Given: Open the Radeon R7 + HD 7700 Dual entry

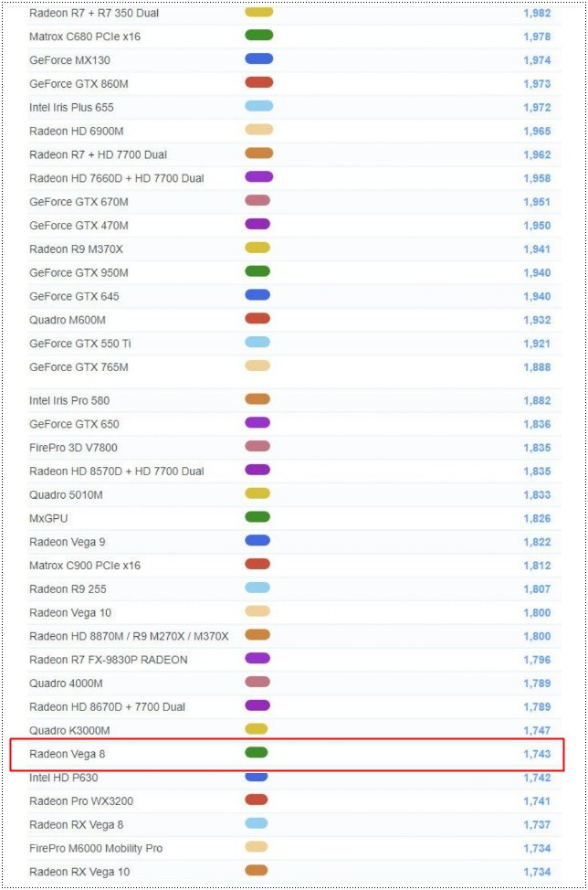Looking at the screenshot, I should coord(98,155).
